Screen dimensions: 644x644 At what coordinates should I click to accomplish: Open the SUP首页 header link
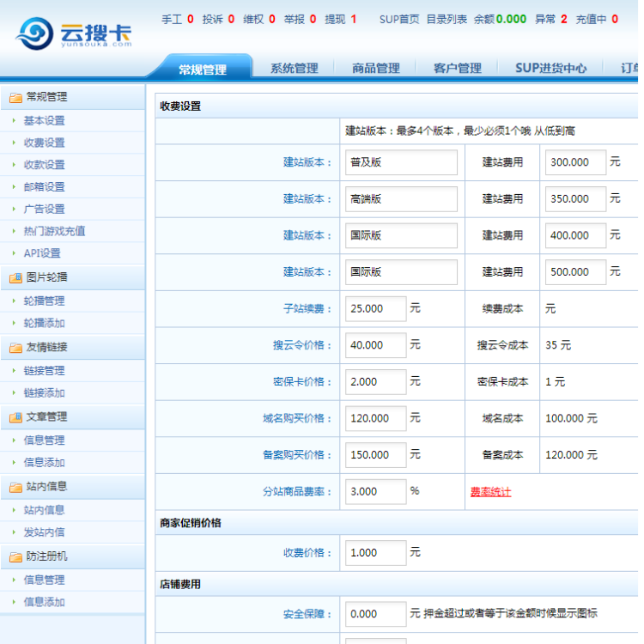(399, 19)
